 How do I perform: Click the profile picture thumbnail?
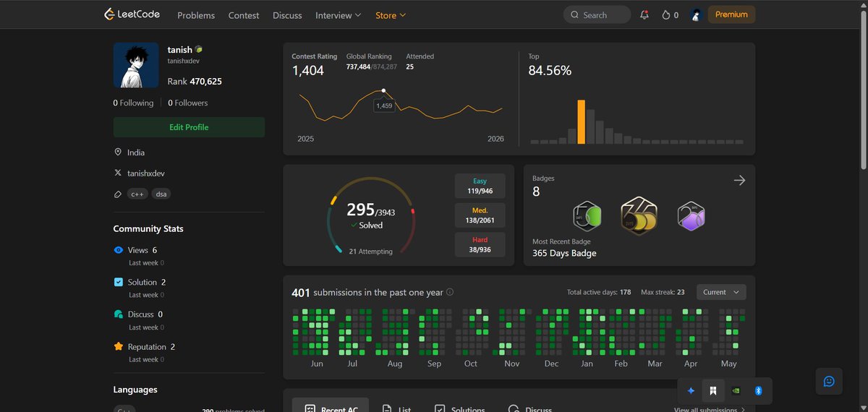point(135,65)
